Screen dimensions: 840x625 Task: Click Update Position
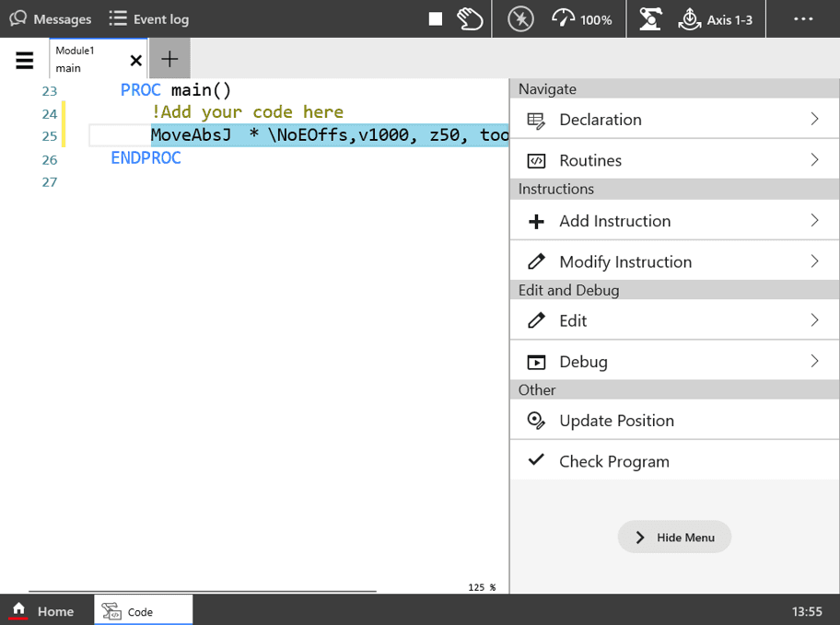coord(674,421)
